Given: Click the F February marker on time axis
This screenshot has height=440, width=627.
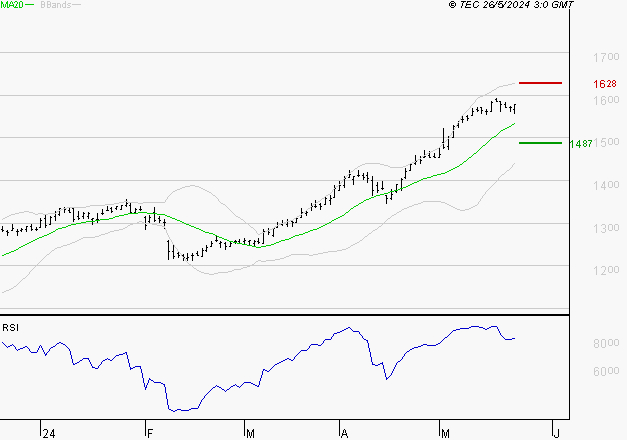Looking at the screenshot, I should click(150, 434).
